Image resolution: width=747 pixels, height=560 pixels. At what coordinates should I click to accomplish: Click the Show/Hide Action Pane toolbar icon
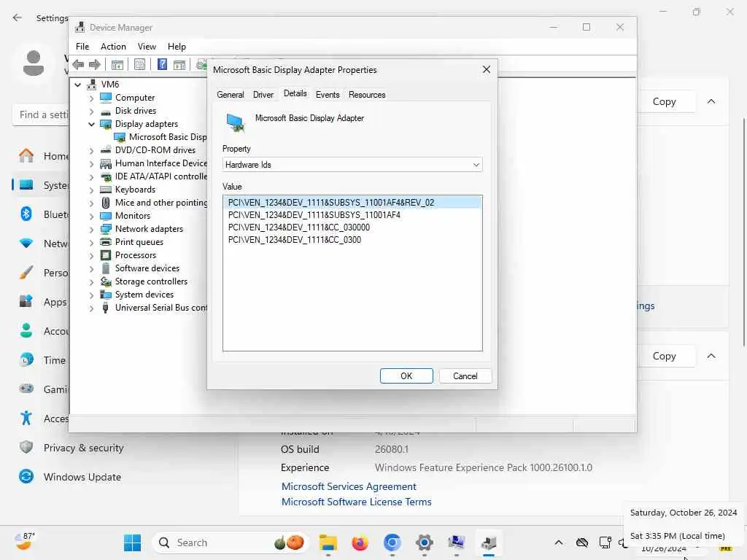(179, 64)
